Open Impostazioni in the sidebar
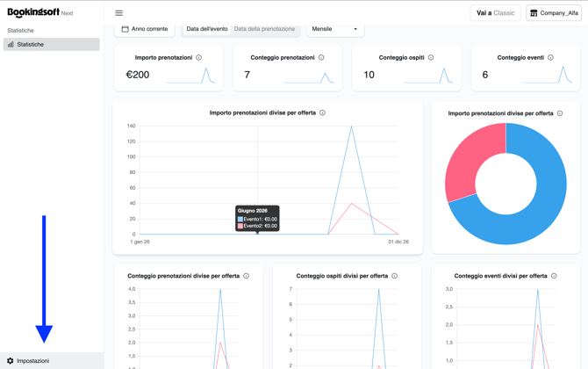 52,361
